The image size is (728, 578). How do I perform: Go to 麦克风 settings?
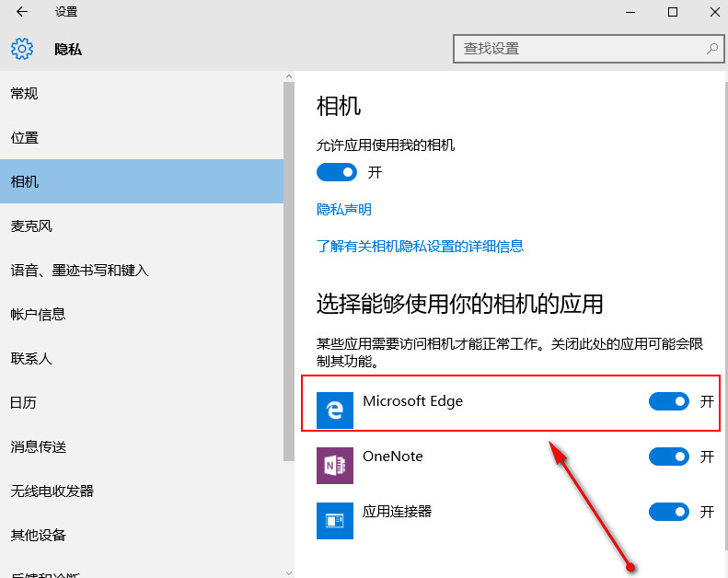(31, 226)
